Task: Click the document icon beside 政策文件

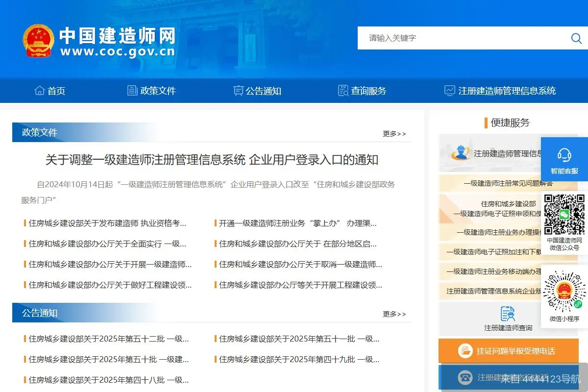Action: tap(131, 90)
